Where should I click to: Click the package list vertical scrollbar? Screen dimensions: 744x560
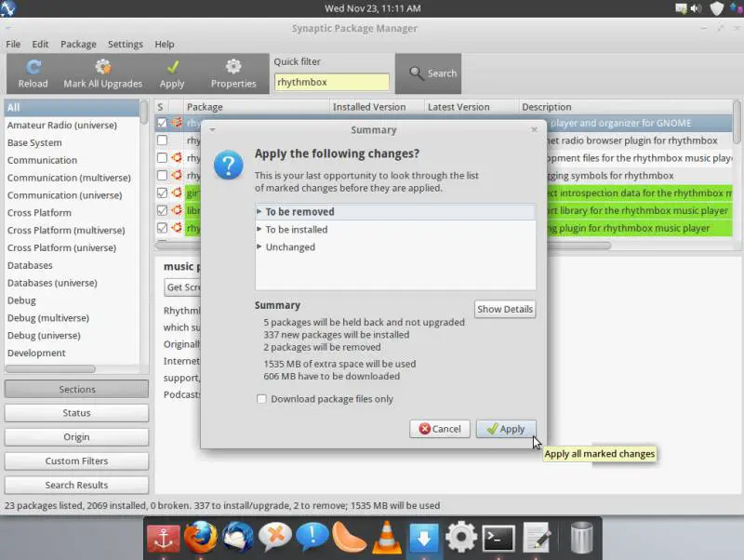click(737, 122)
